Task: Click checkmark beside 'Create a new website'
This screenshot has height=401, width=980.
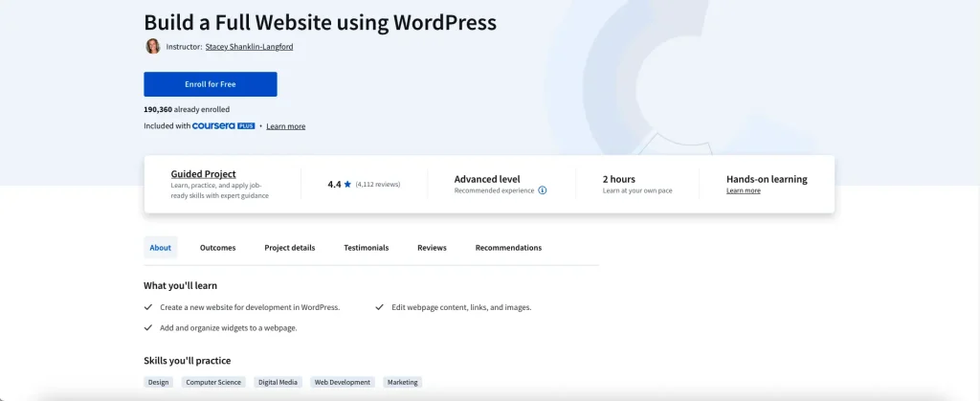Action: pyautogui.click(x=148, y=307)
